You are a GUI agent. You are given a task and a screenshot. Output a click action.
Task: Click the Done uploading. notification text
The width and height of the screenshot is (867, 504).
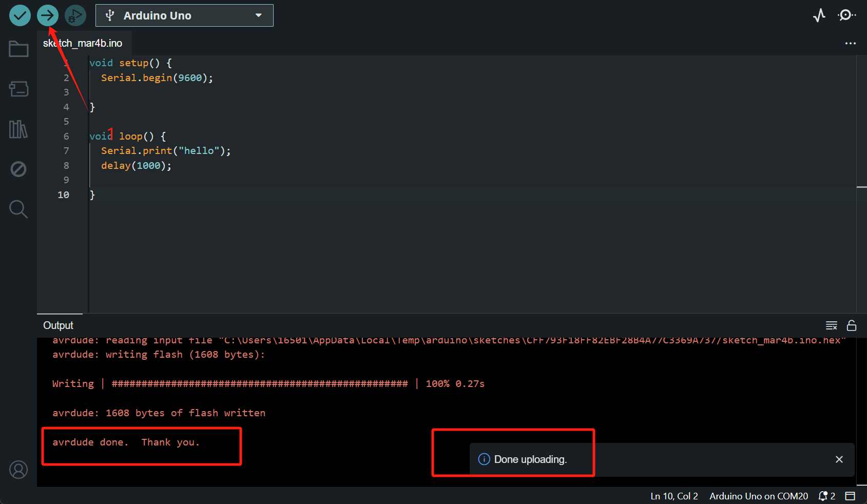[531, 459]
